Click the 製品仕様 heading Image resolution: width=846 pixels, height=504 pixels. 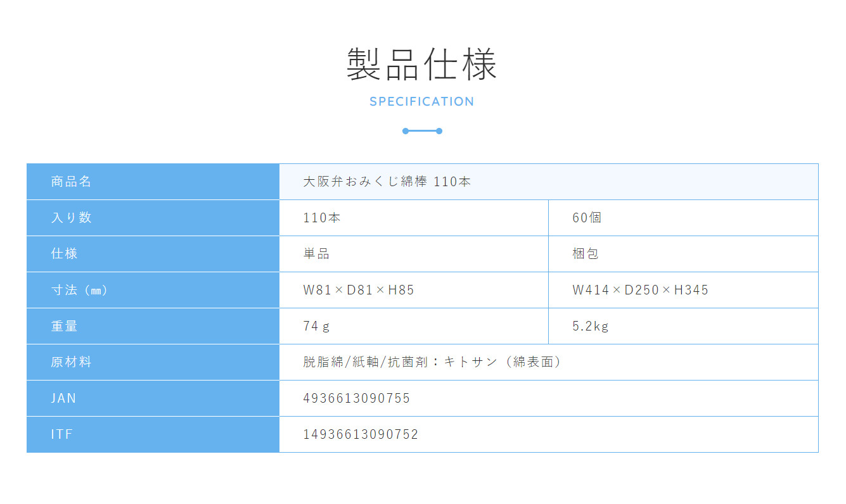[422, 65]
